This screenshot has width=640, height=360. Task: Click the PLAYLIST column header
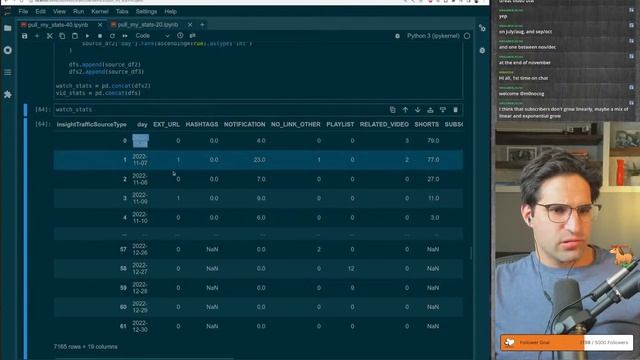[340, 124]
